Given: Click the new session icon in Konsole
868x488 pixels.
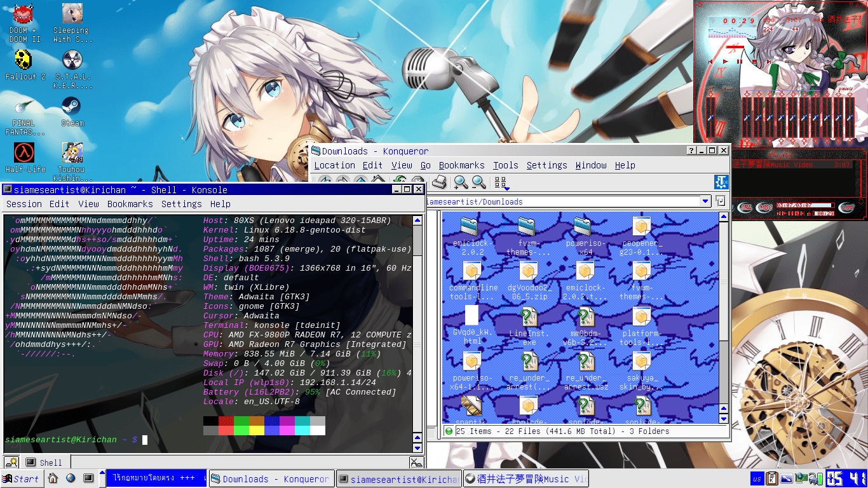Looking at the screenshot, I should click(x=11, y=462).
